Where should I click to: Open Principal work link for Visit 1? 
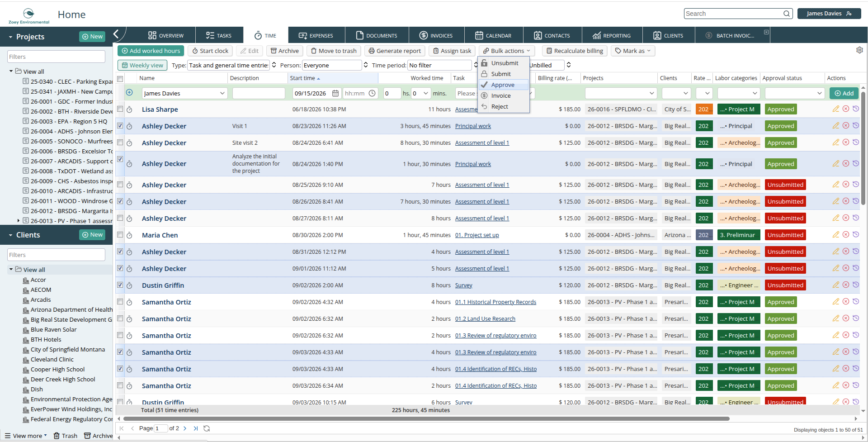coord(473,126)
